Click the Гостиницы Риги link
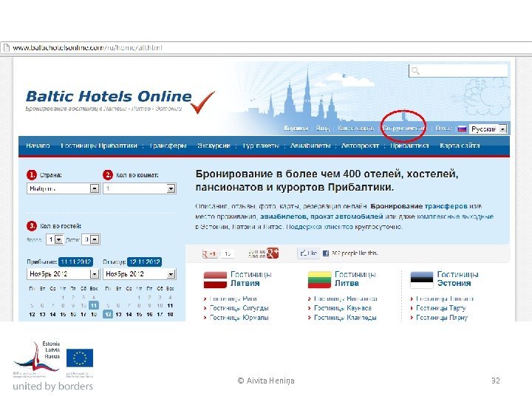The width and height of the screenshot is (532, 399). [233, 299]
